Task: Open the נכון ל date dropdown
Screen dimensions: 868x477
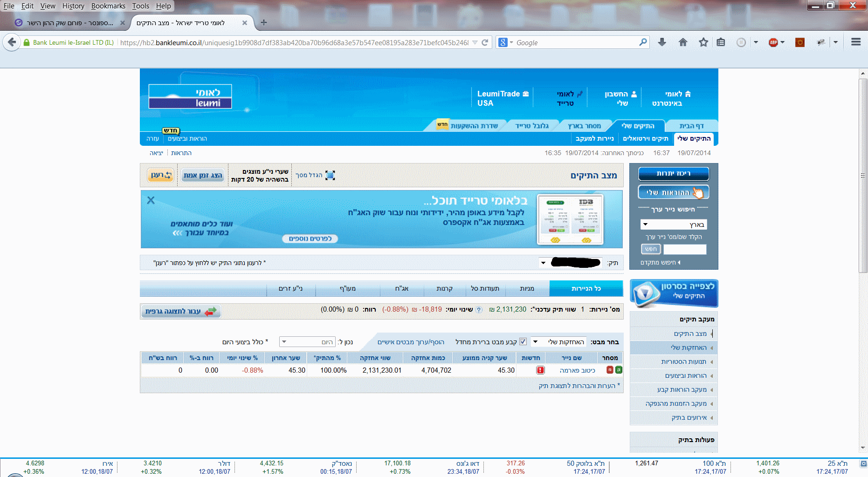Action: point(307,342)
